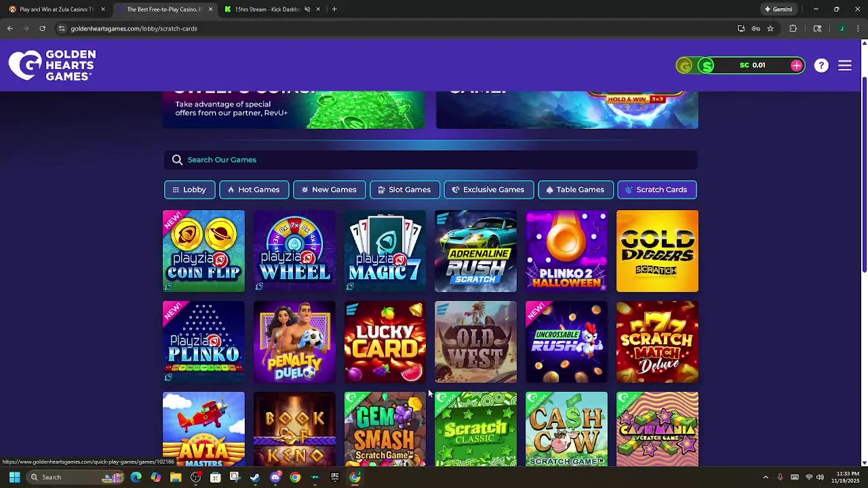The width and height of the screenshot is (868, 488).
Task: Focus the Search Our Games field
Action: point(431,160)
